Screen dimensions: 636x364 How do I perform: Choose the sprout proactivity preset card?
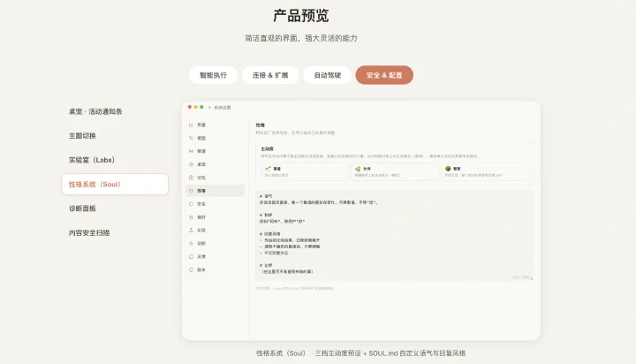point(305,171)
